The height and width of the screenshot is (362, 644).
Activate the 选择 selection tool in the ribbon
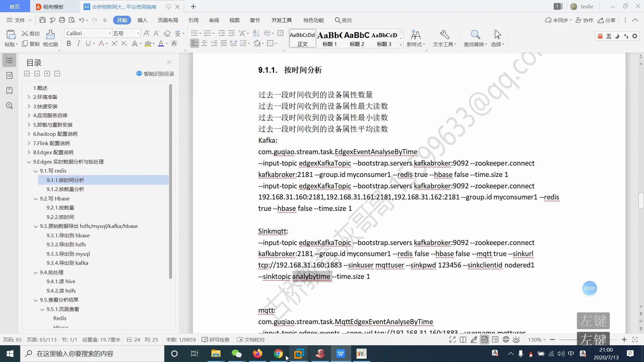coord(497,38)
